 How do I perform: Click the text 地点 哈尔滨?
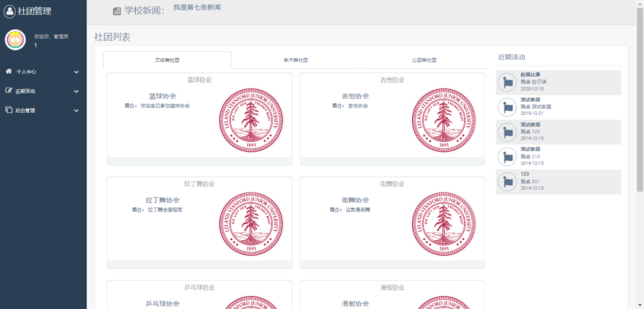click(x=534, y=82)
